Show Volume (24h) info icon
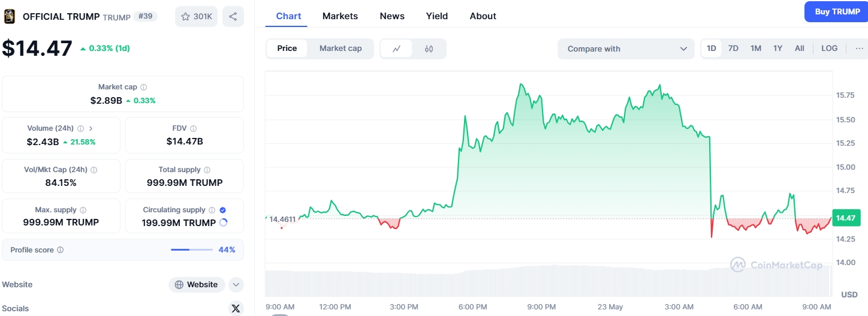The width and height of the screenshot is (868, 316). (80, 128)
